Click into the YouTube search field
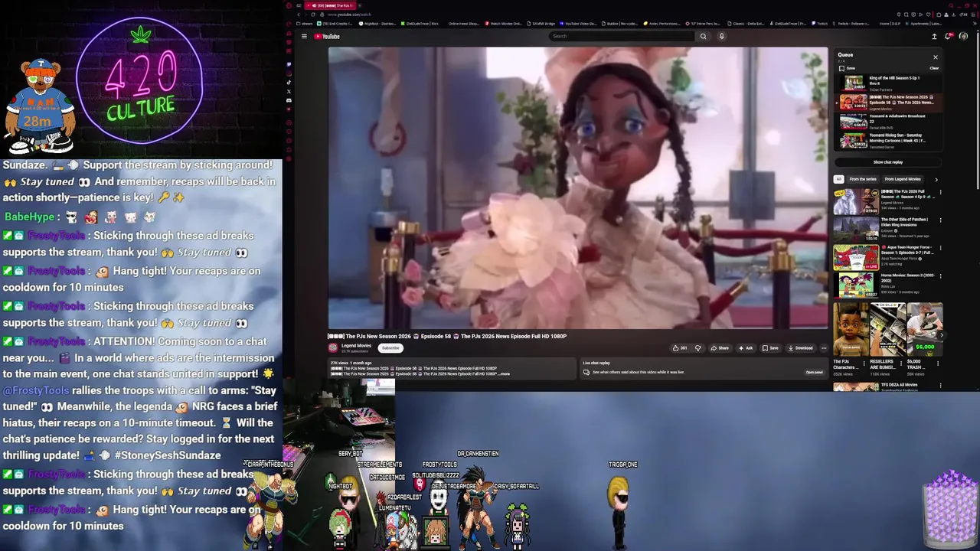 pyautogui.click(x=622, y=36)
